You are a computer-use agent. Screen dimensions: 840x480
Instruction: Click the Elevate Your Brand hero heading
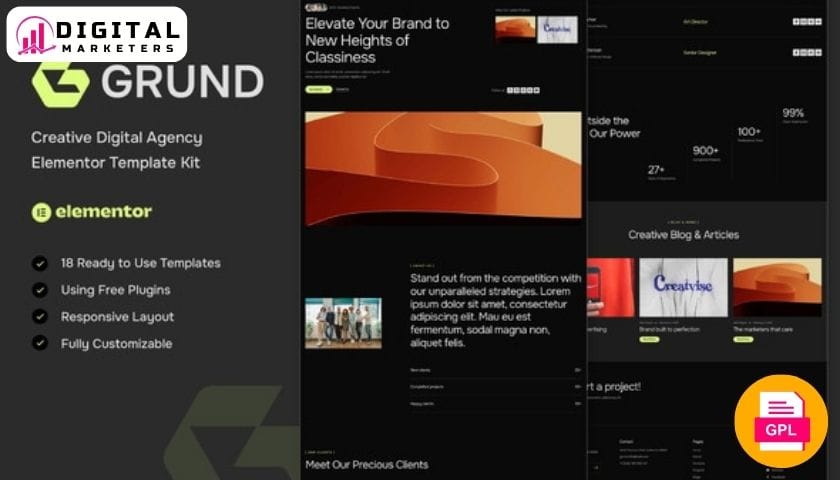point(377,40)
